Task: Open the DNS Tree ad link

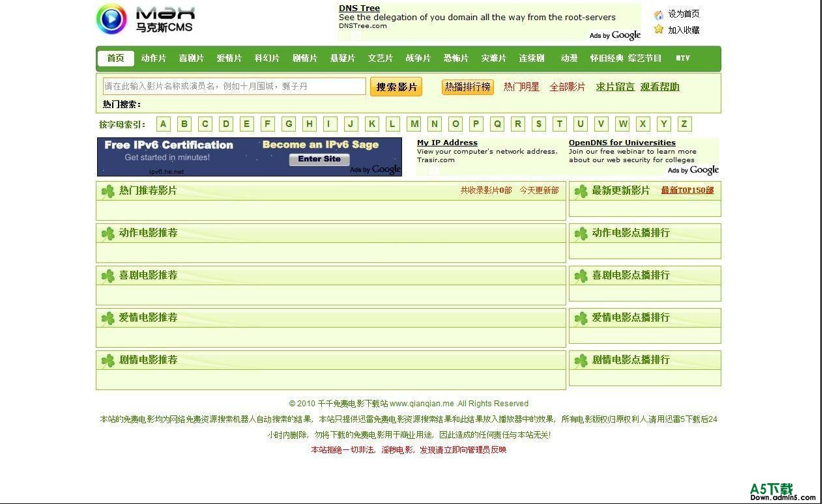Action: pyautogui.click(x=359, y=8)
